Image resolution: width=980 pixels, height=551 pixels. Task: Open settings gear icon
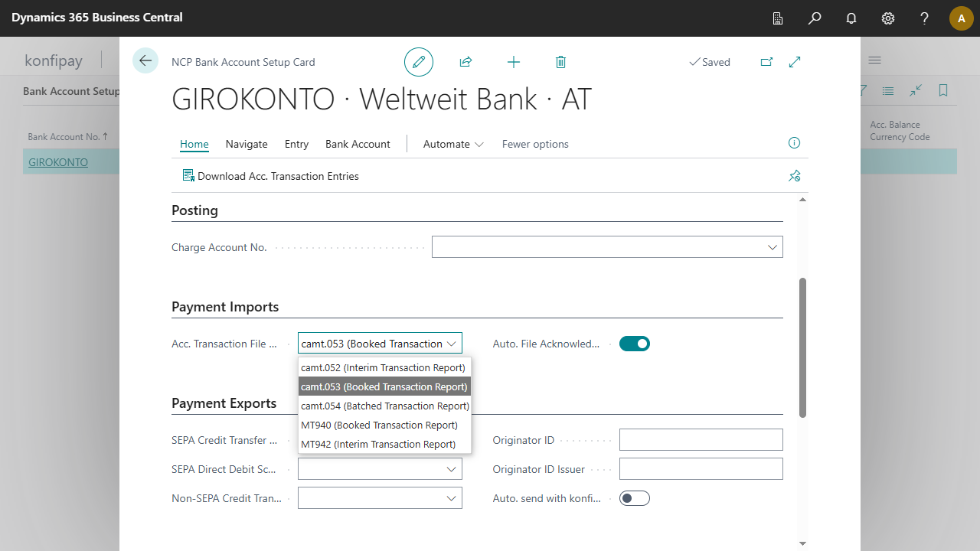click(888, 18)
